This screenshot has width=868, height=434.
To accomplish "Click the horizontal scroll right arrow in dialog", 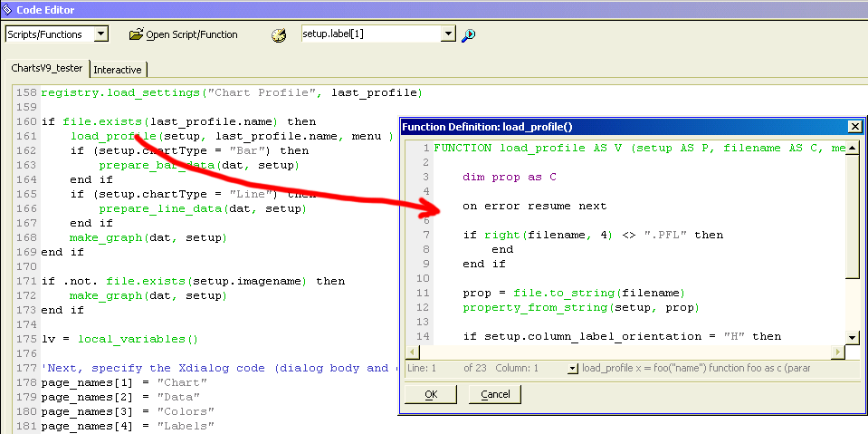I will 838,352.
